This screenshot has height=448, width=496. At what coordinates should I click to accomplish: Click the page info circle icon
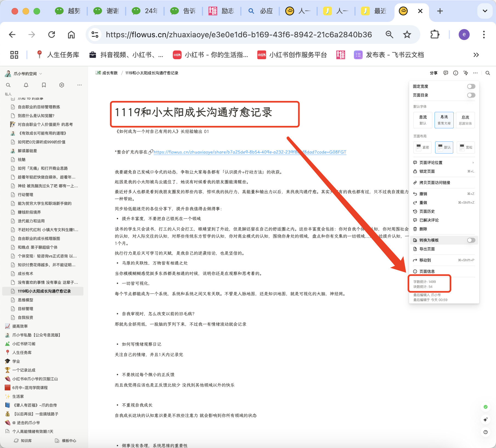456,73
